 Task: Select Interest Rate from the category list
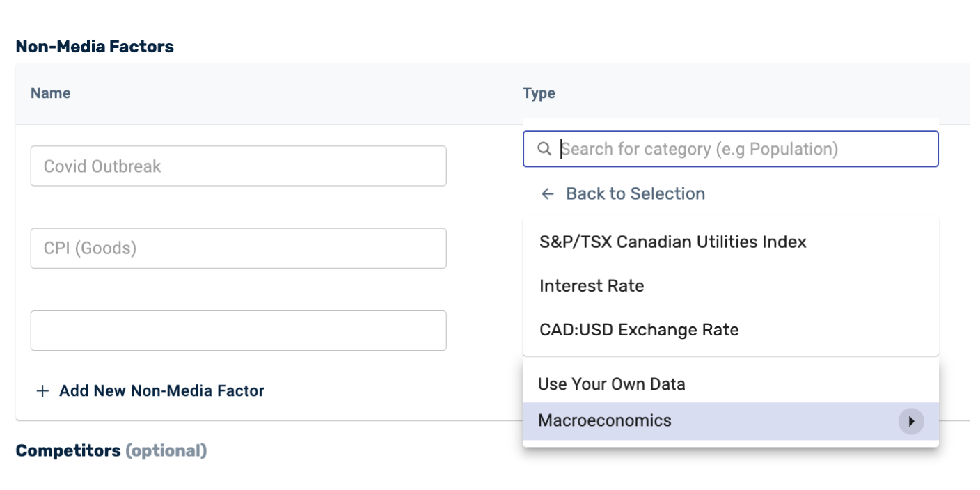coord(591,285)
